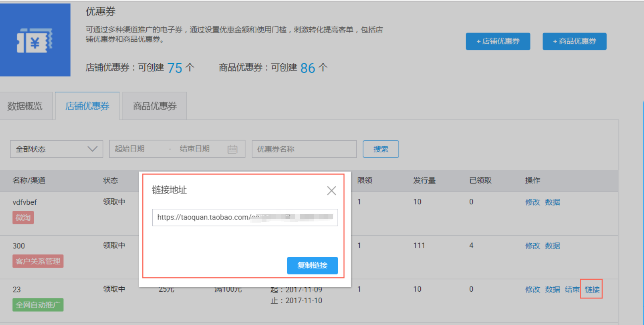
Task: Create a new 店铺优惠券 with plus button
Action: pos(498,41)
